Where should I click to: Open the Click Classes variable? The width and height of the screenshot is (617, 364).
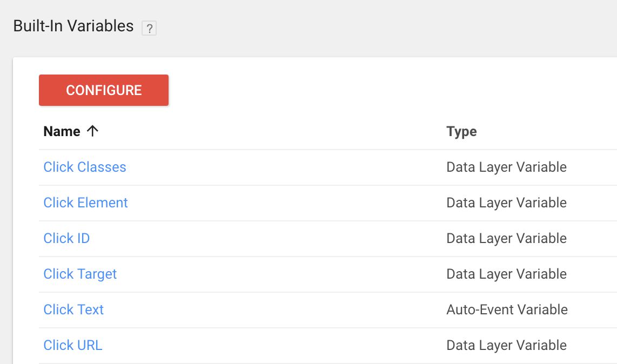click(85, 167)
